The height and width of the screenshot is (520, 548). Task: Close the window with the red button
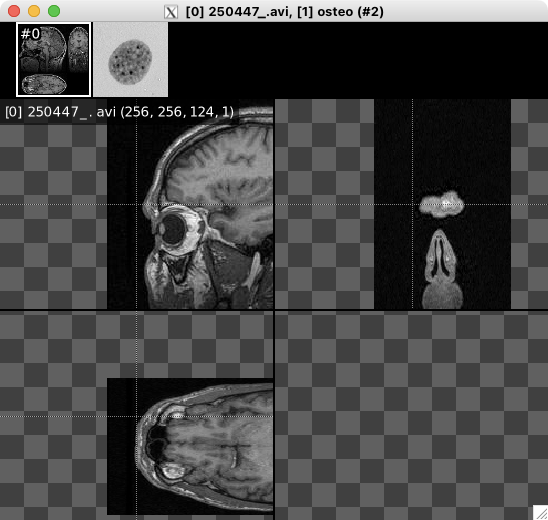(14, 11)
